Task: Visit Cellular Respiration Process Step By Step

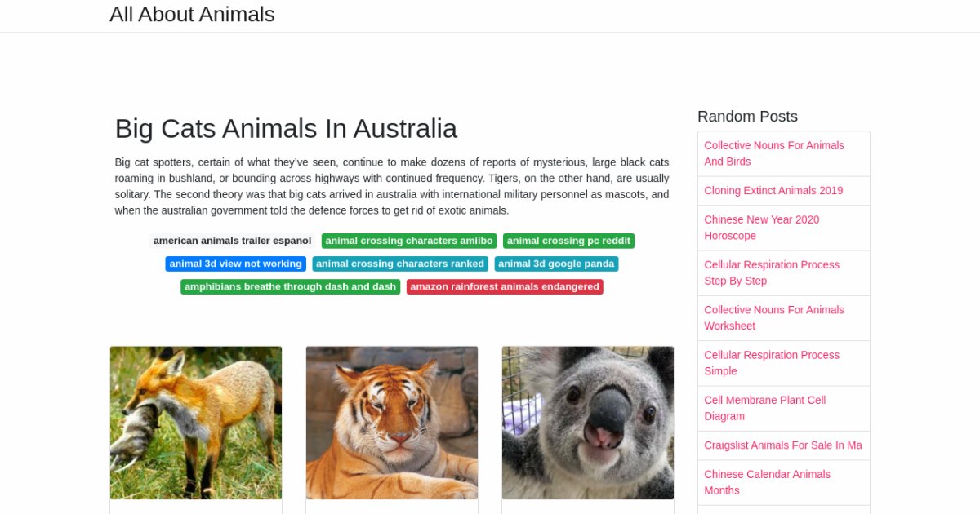Action: 771,273
